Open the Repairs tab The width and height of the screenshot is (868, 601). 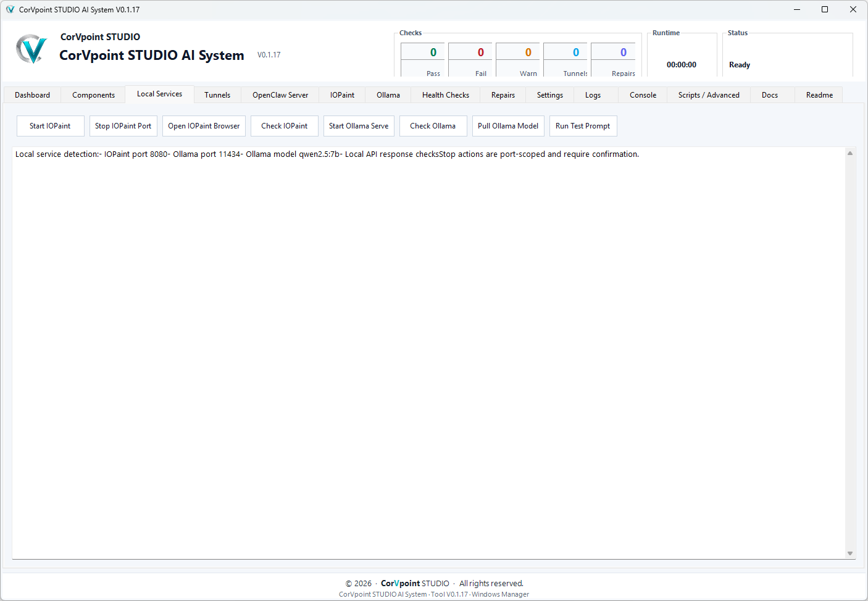click(503, 95)
